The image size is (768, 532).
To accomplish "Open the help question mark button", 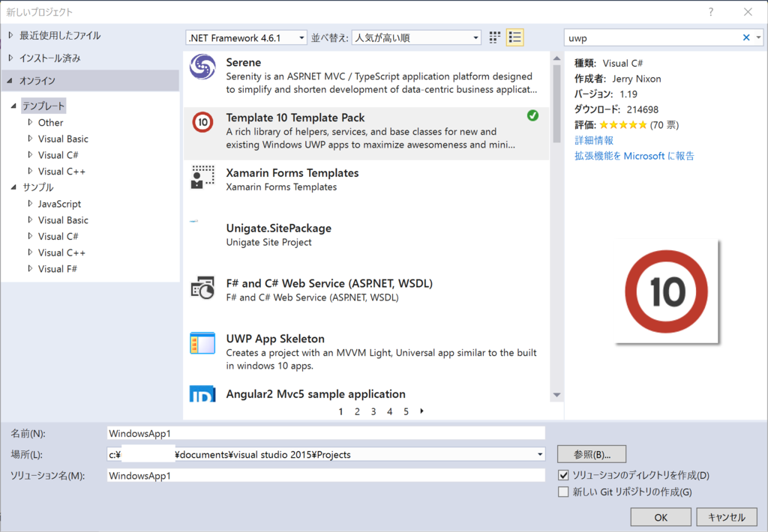I will point(711,12).
